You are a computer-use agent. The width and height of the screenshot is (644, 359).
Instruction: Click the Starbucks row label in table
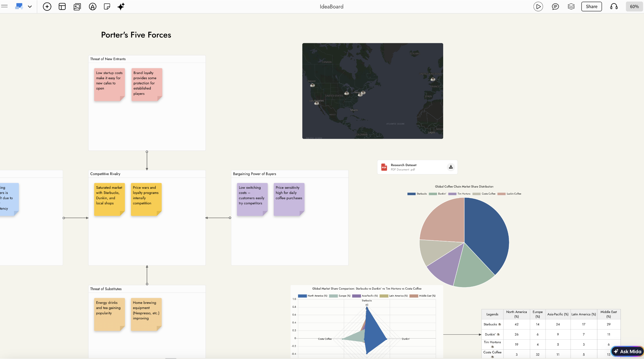click(492, 324)
